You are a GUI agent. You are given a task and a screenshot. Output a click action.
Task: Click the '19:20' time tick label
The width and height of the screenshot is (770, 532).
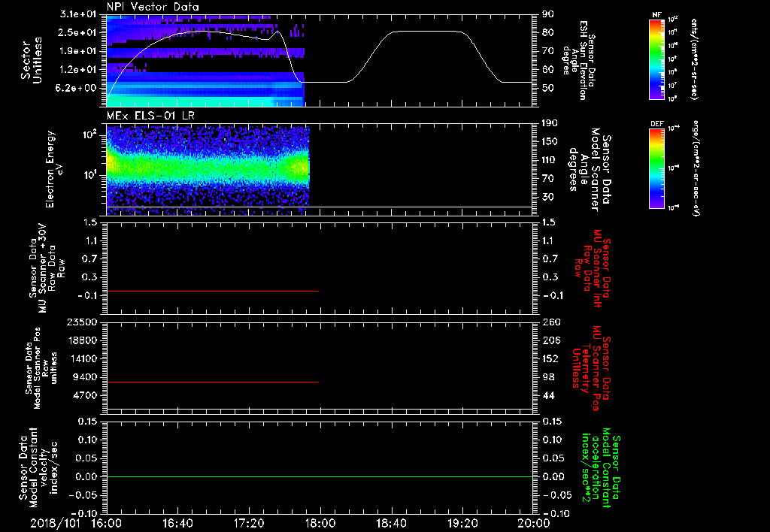click(x=462, y=523)
